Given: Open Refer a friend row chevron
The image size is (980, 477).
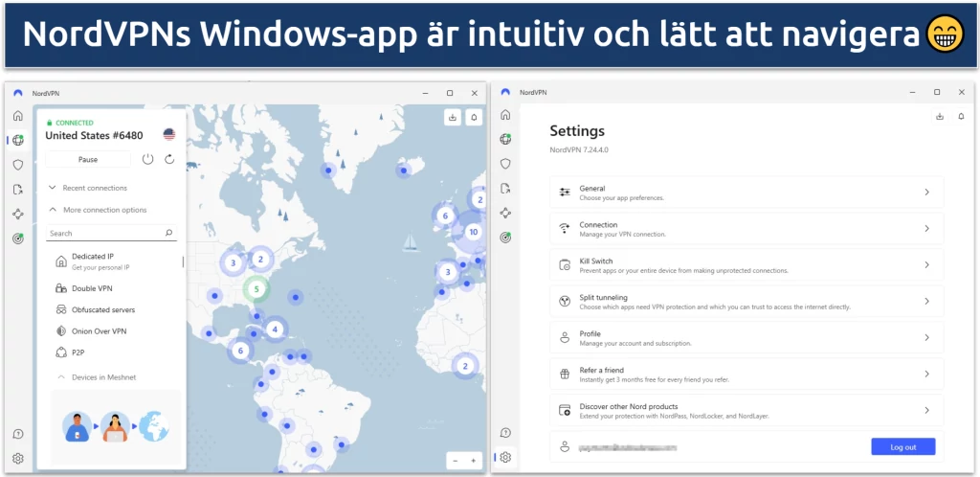Looking at the screenshot, I should 926,374.
